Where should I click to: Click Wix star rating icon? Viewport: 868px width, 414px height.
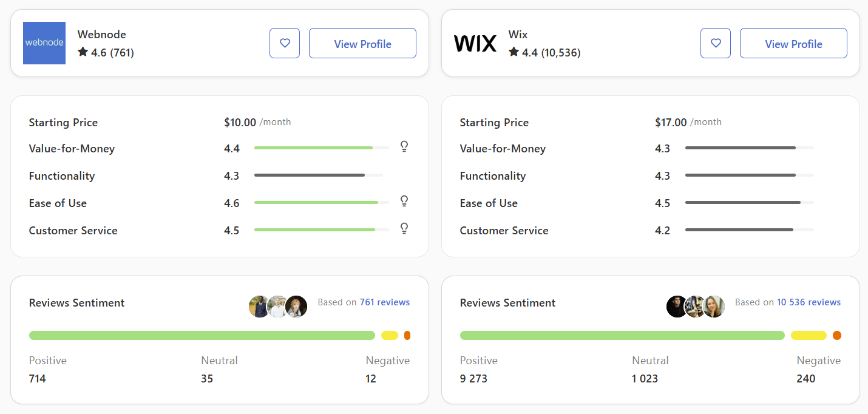514,52
